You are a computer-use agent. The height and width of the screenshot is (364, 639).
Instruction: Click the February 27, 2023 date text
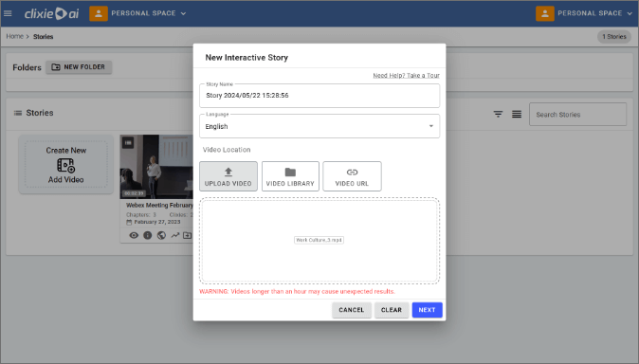pyautogui.click(x=156, y=222)
